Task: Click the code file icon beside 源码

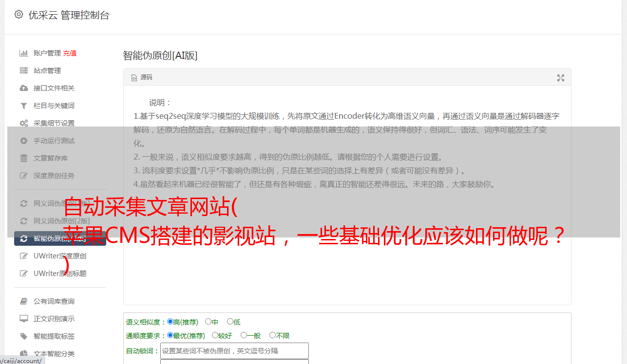Action: 134,78
